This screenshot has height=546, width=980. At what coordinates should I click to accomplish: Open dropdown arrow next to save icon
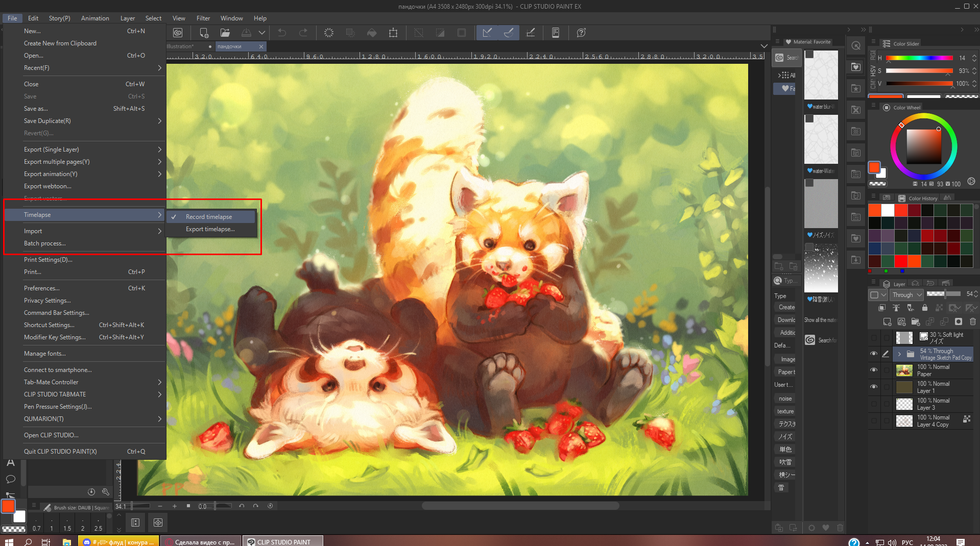[x=262, y=33]
